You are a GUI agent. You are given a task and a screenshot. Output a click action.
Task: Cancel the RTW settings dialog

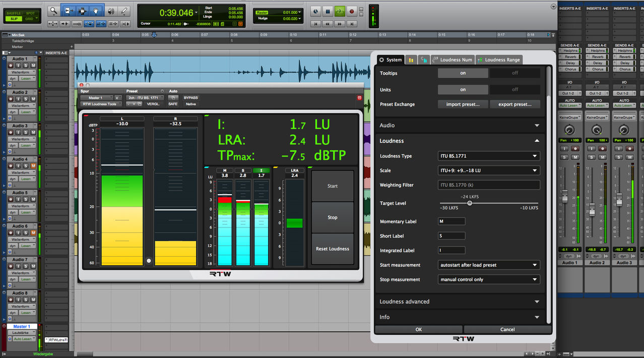point(507,329)
